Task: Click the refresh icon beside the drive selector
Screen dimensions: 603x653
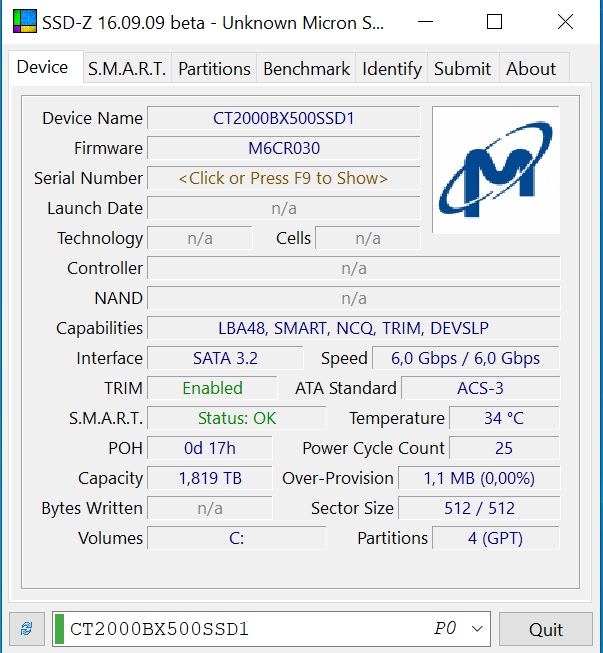Action: [26, 629]
